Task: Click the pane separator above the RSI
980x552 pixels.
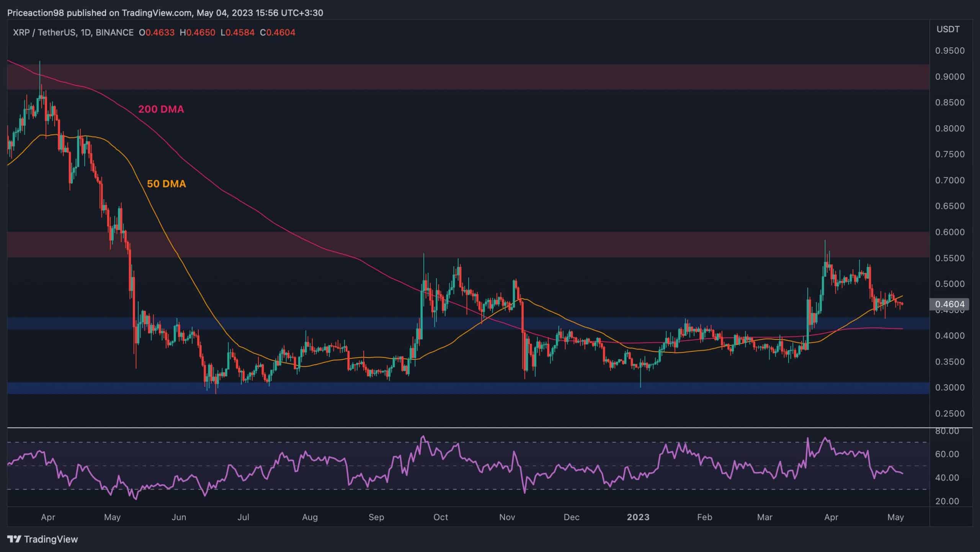Action: pyautogui.click(x=459, y=428)
